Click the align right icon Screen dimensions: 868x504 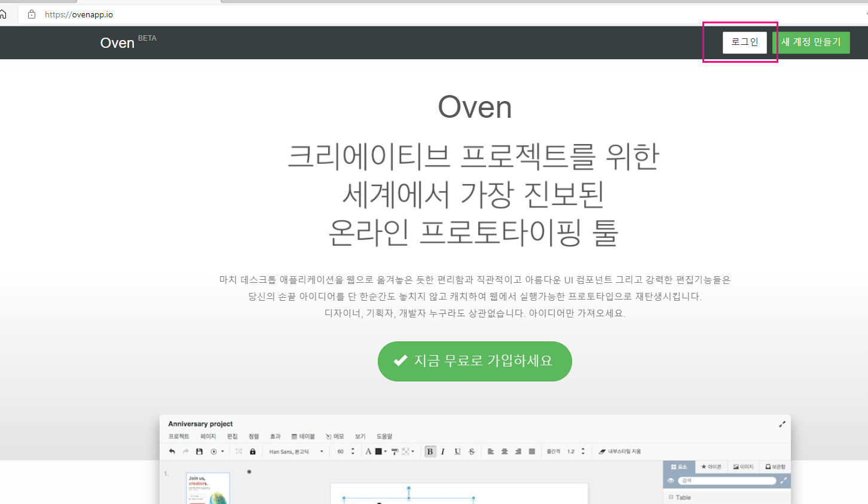518,451
